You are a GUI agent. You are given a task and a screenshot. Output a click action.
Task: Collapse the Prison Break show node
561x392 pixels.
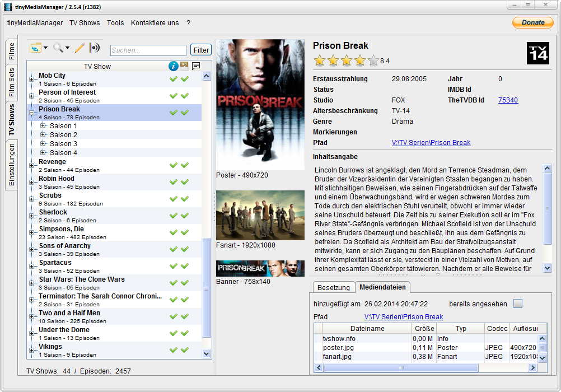click(32, 113)
